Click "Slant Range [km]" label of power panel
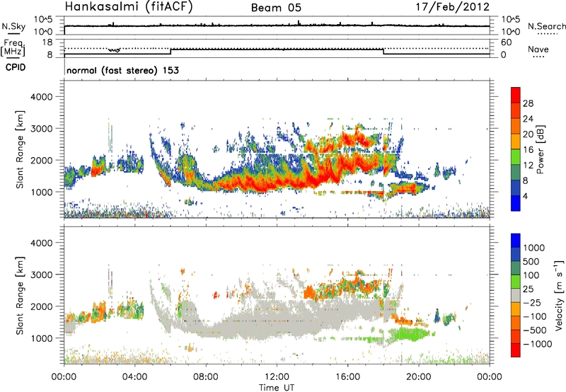566x392 pixels. tap(20, 149)
